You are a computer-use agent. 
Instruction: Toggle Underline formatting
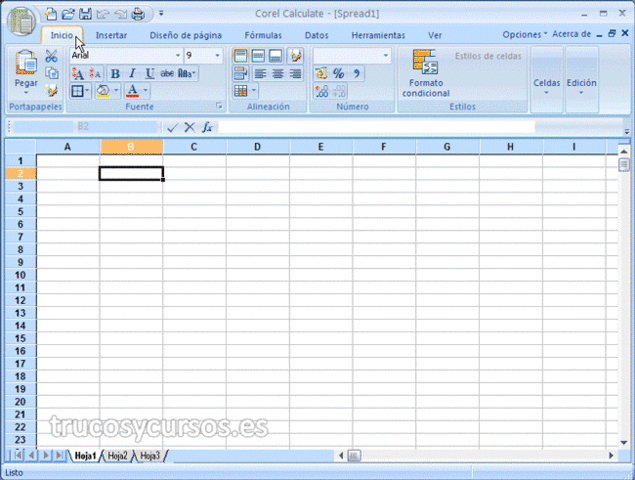149,73
